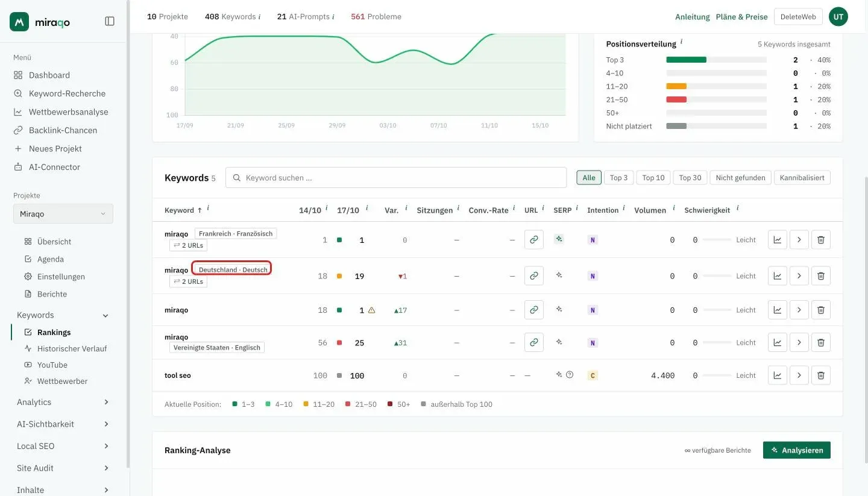Show help icon in tool seo SERP cell

pos(570,375)
